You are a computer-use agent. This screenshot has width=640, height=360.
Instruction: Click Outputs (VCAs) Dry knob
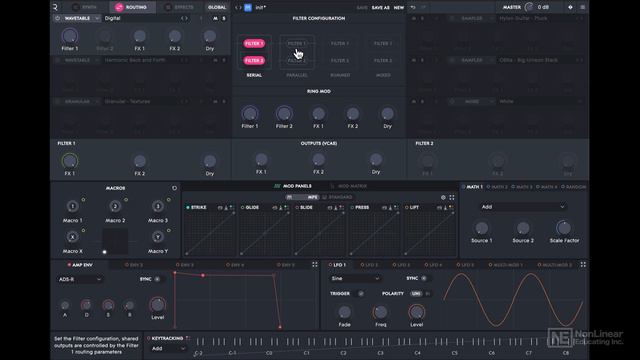click(376, 160)
